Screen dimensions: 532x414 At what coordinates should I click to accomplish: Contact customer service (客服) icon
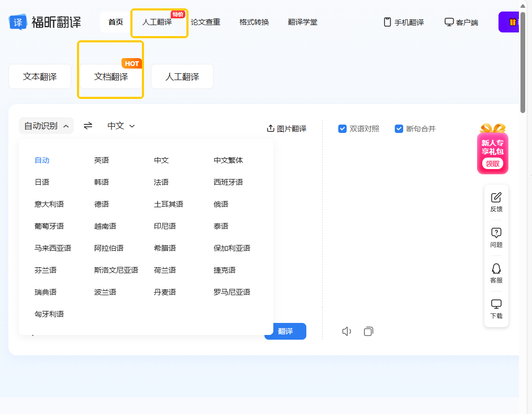[496, 273]
